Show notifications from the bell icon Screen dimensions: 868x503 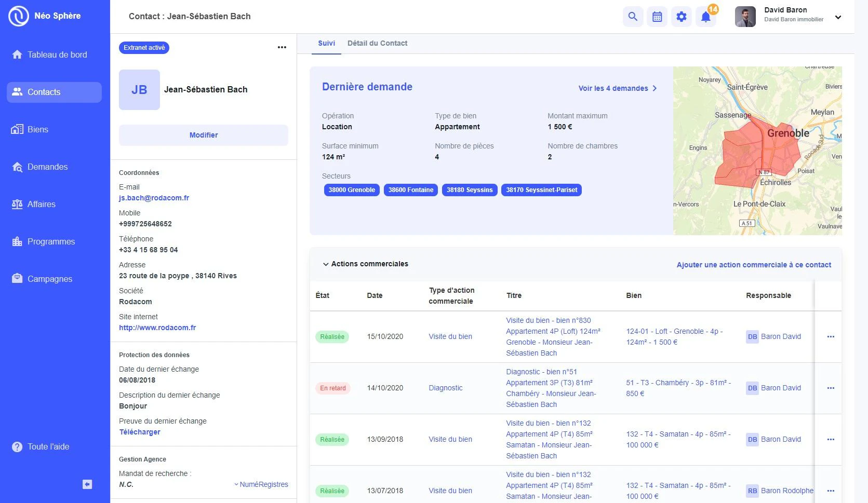[x=706, y=17]
